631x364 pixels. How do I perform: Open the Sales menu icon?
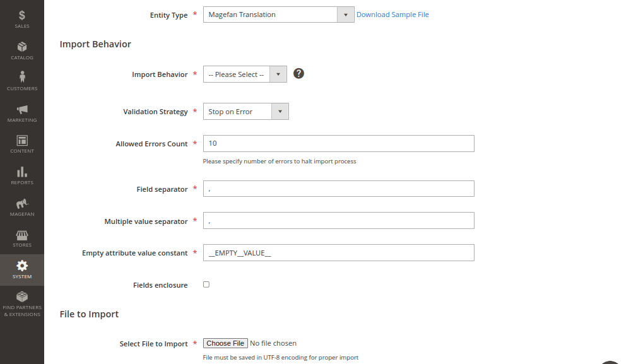click(x=21, y=19)
